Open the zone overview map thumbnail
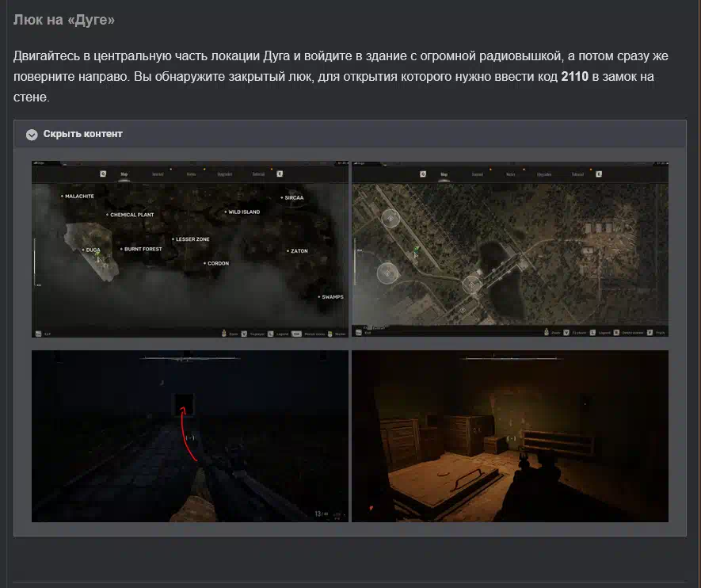The image size is (701, 588). click(x=190, y=249)
